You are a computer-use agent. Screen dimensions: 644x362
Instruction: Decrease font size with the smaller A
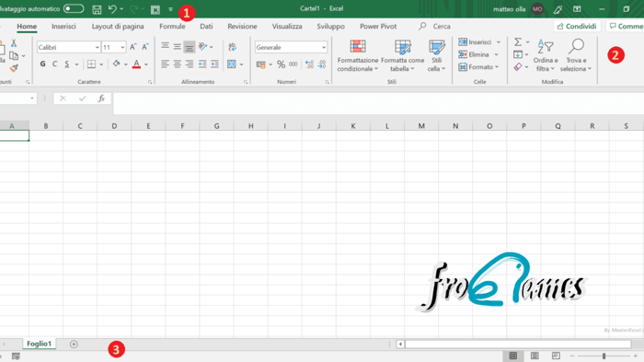pos(144,47)
